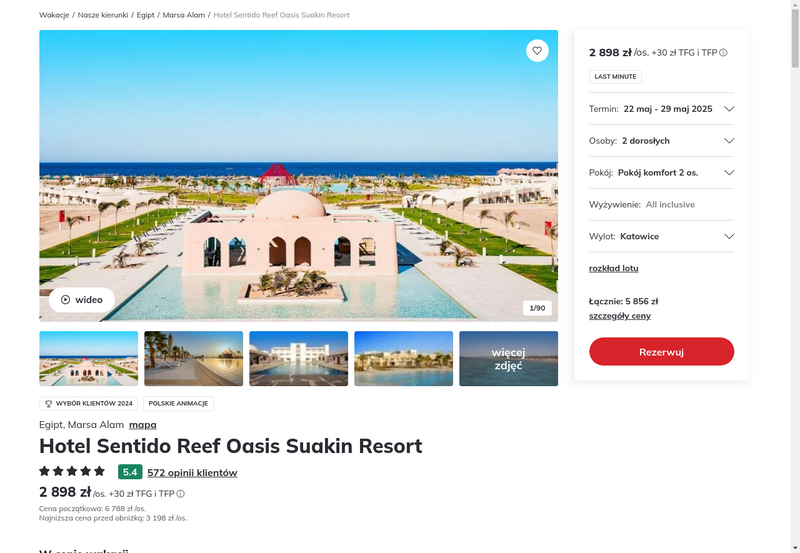The image size is (800, 553).
Task: Open więcej zdjęć gallery tile
Action: (508, 359)
